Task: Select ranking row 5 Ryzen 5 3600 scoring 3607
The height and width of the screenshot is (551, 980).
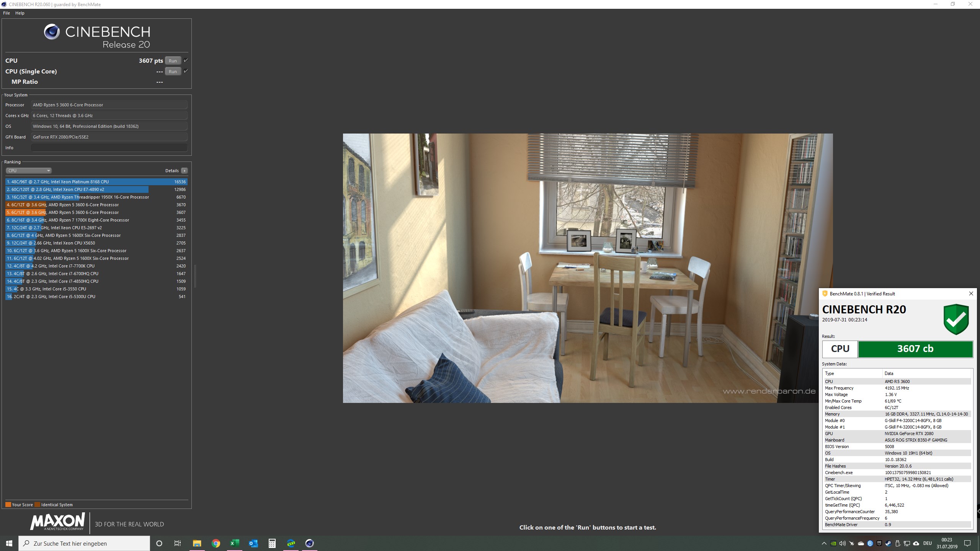Action: click(96, 212)
